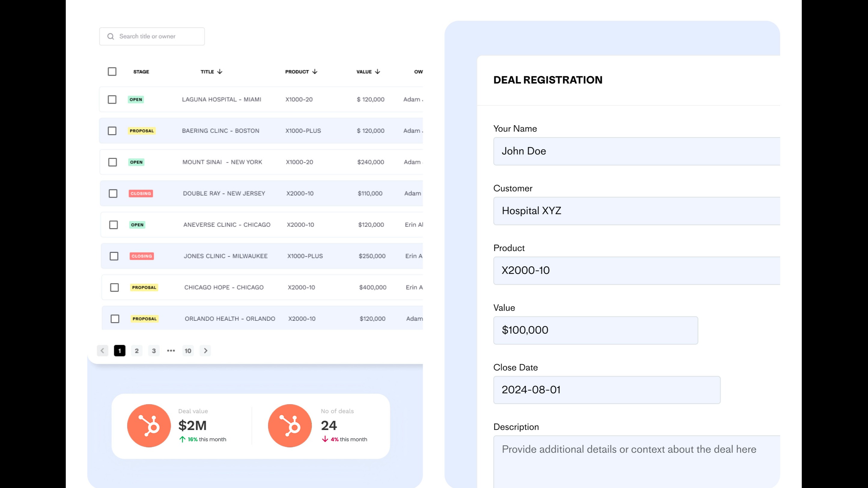This screenshot has width=868, height=488.
Task: Click the HubSpot icon beside Deal value
Action: 149,426
